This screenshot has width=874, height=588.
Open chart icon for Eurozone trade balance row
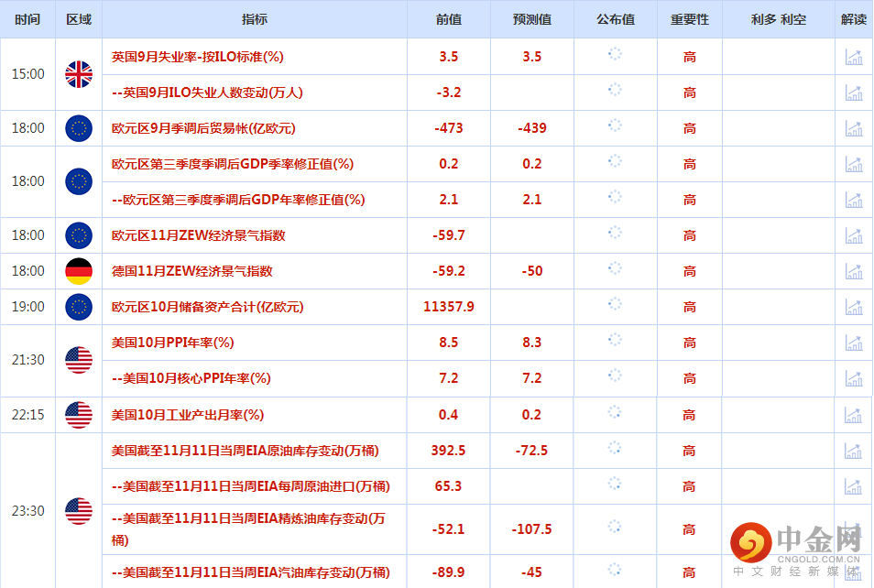click(x=854, y=128)
